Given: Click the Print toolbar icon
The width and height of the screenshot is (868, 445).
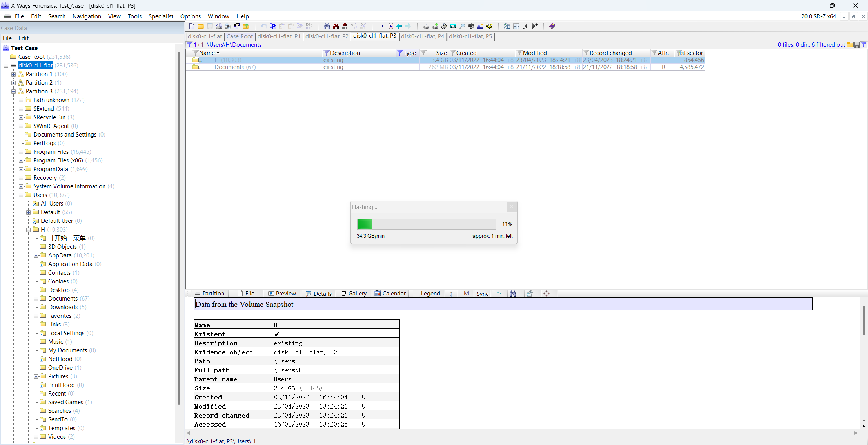Looking at the screenshot, I should point(227,26).
